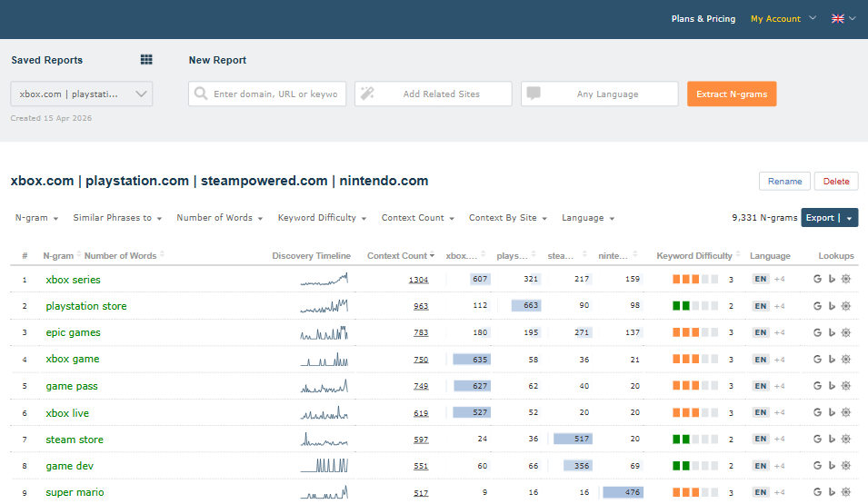Click keyword difficulty bar for xbox series

click(x=695, y=280)
